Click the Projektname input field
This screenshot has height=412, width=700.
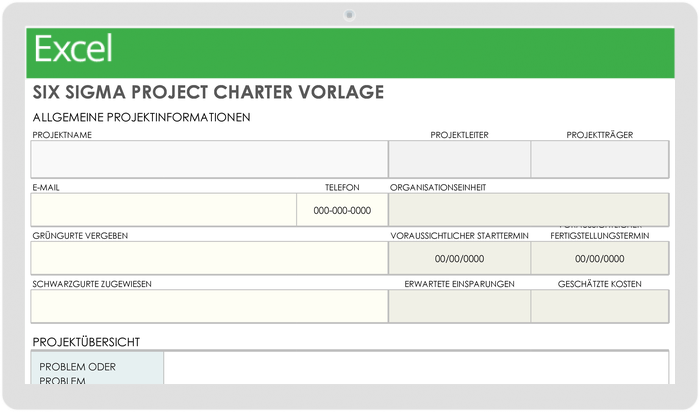pyautogui.click(x=209, y=159)
